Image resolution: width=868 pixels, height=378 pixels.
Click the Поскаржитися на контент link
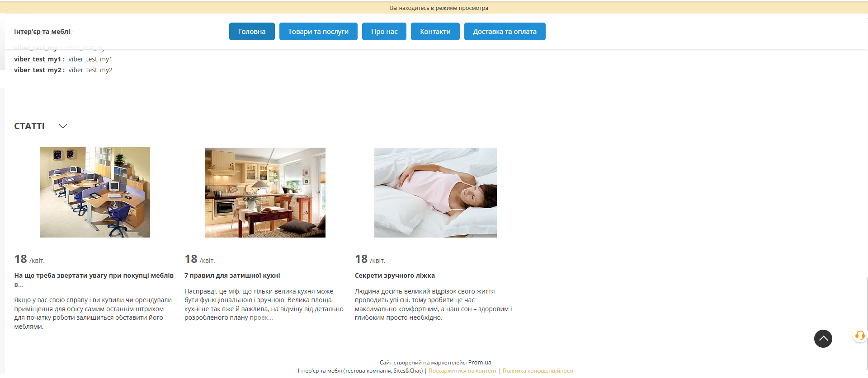pos(462,371)
